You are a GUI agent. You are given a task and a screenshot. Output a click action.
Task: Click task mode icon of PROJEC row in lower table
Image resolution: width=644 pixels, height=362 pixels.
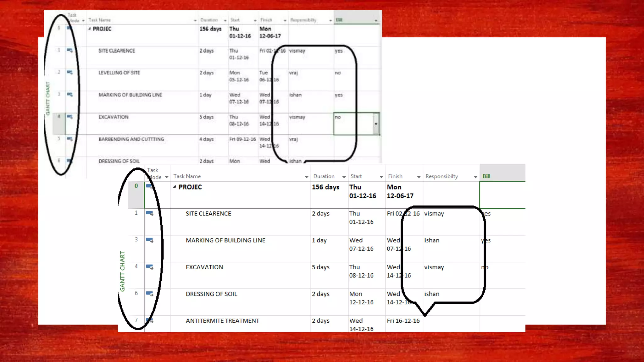point(150,187)
